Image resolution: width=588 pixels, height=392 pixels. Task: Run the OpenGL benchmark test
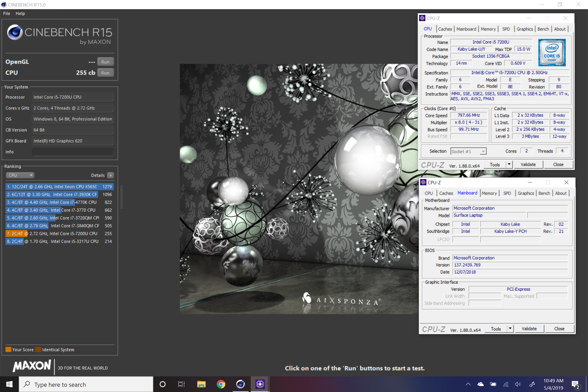(105, 62)
